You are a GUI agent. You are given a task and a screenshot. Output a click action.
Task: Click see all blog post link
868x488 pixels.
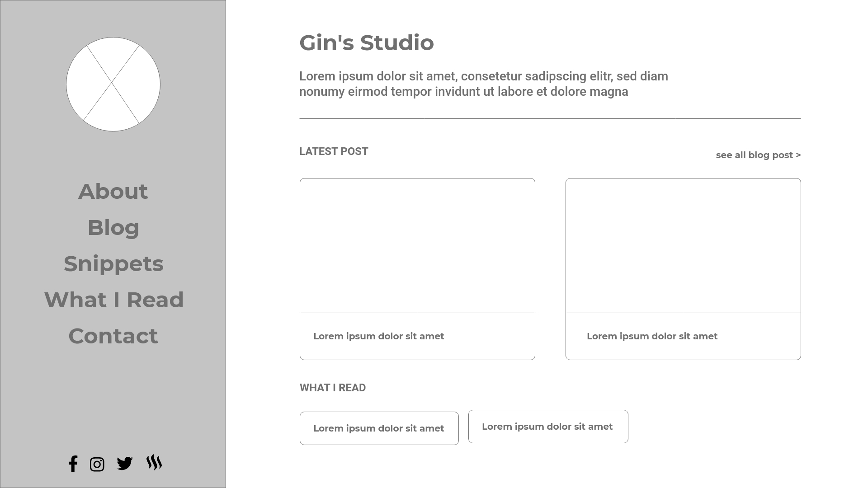point(758,155)
